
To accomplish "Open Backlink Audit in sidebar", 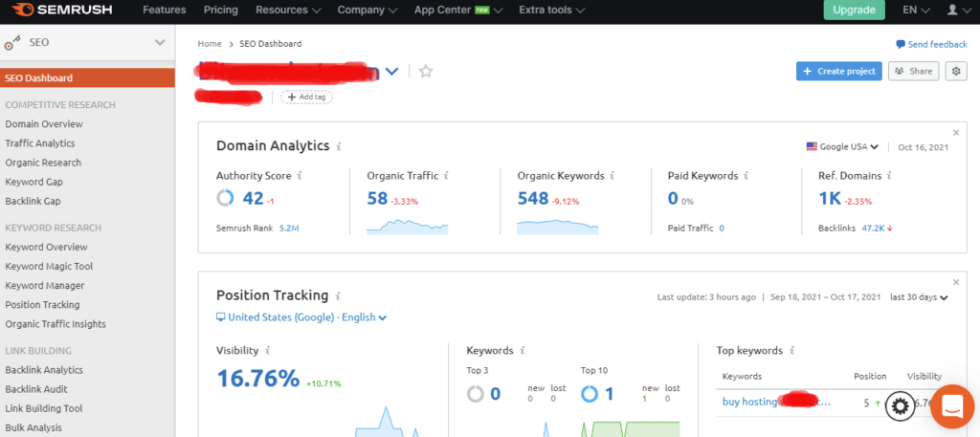I will pyautogui.click(x=36, y=389).
